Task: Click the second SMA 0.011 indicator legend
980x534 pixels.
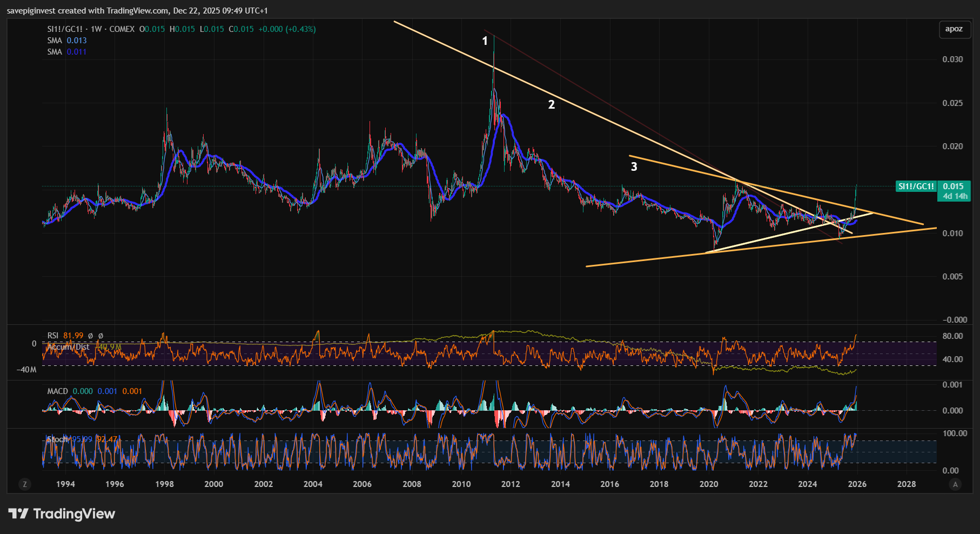Action: coord(66,52)
